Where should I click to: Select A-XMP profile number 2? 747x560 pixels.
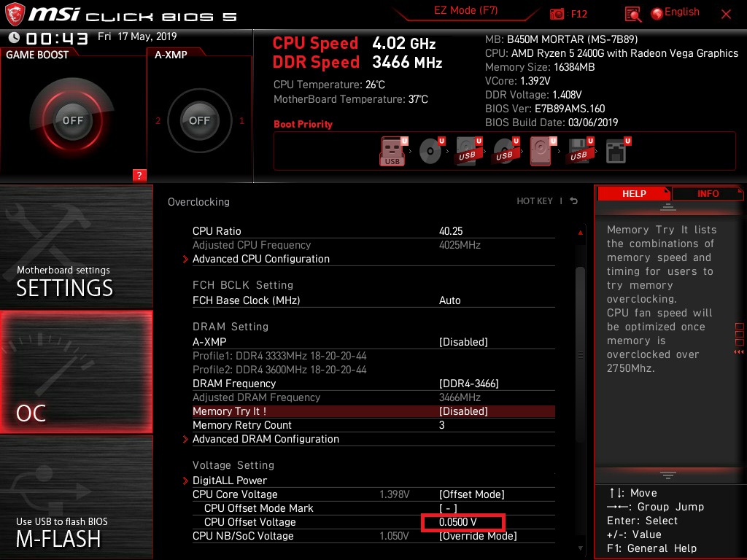point(158,120)
